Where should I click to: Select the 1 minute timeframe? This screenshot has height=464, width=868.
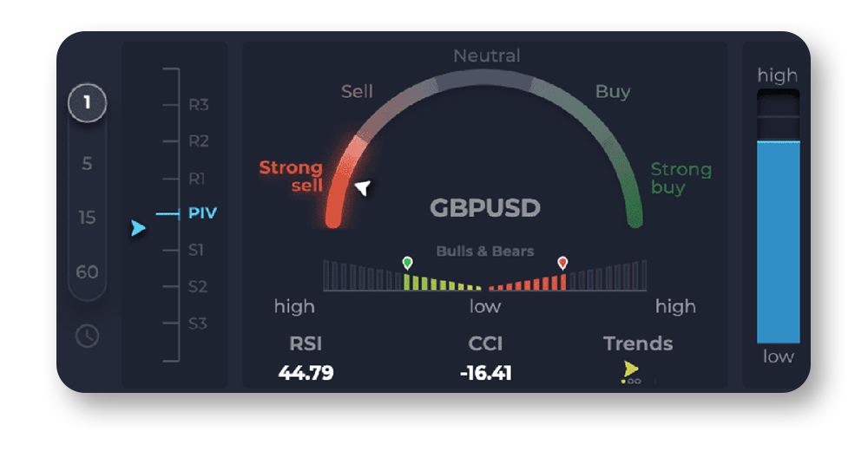tap(87, 105)
